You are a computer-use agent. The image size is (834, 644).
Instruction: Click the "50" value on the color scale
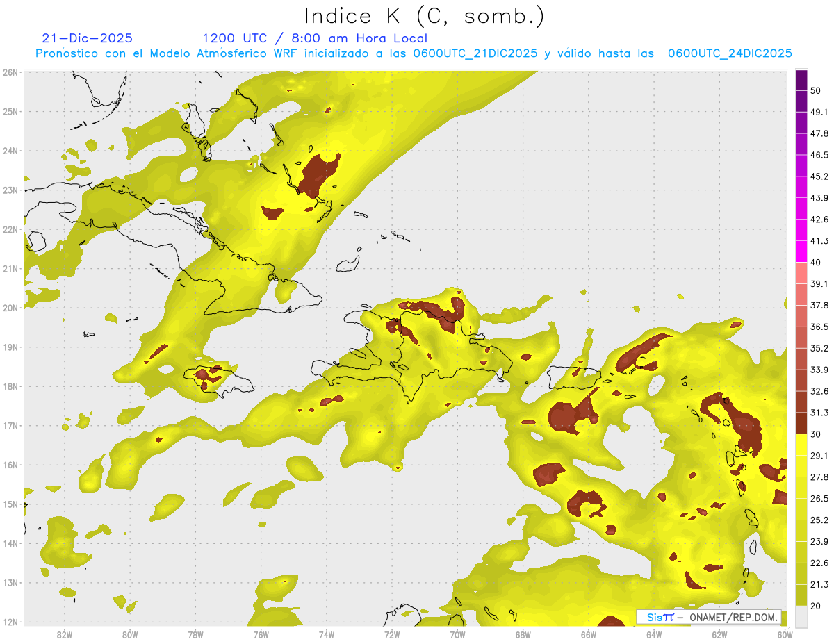[816, 90]
